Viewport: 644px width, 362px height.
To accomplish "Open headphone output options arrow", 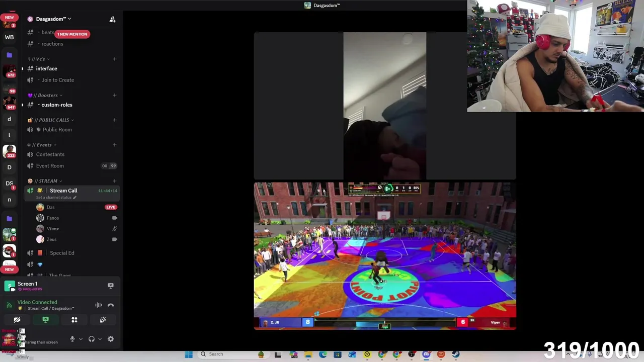I will click(x=100, y=339).
